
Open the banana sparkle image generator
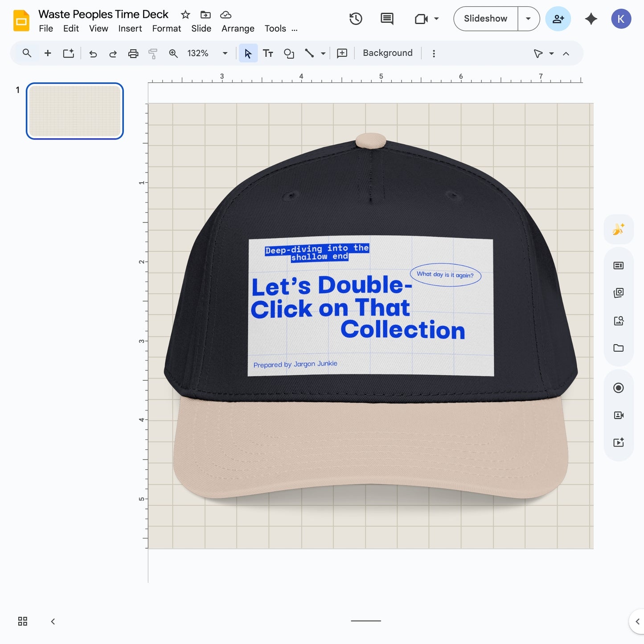point(619,229)
